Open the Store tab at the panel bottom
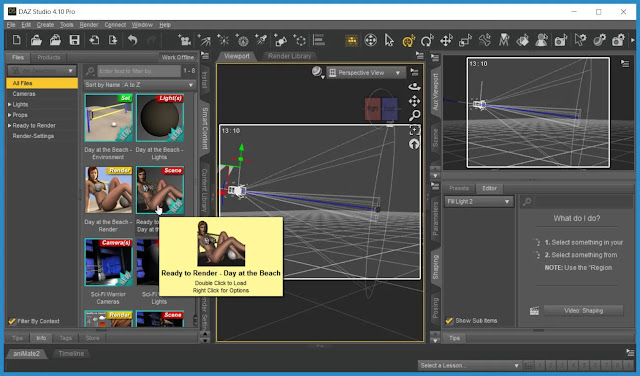 (x=92, y=338)
